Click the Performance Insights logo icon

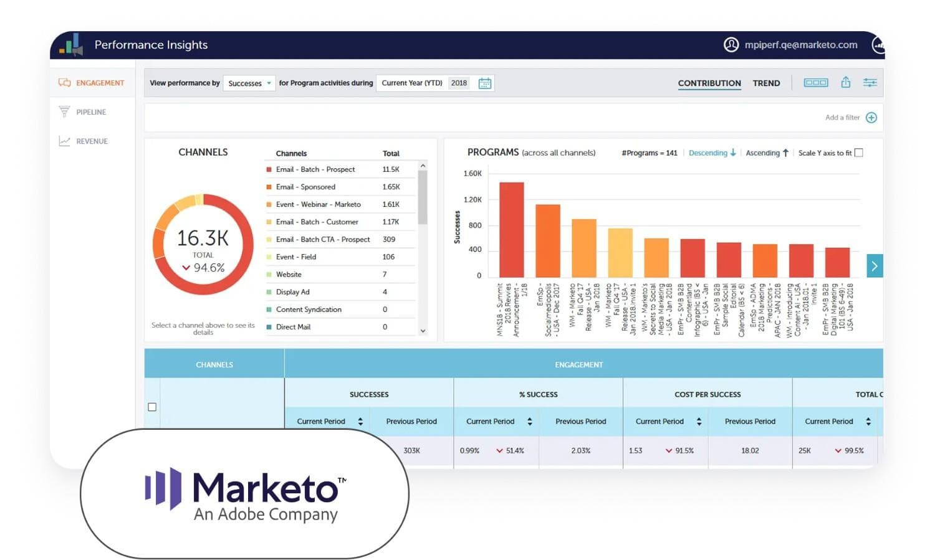point(71,44)
